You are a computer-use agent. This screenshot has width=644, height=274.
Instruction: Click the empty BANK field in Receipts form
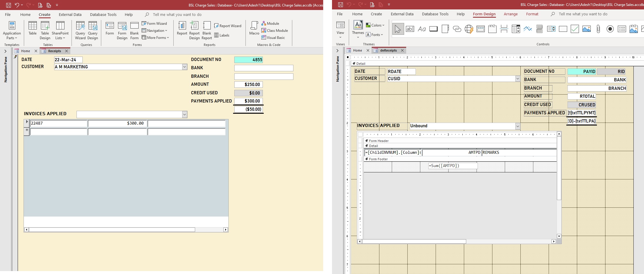pyautogui.click(x=263, y=68)
